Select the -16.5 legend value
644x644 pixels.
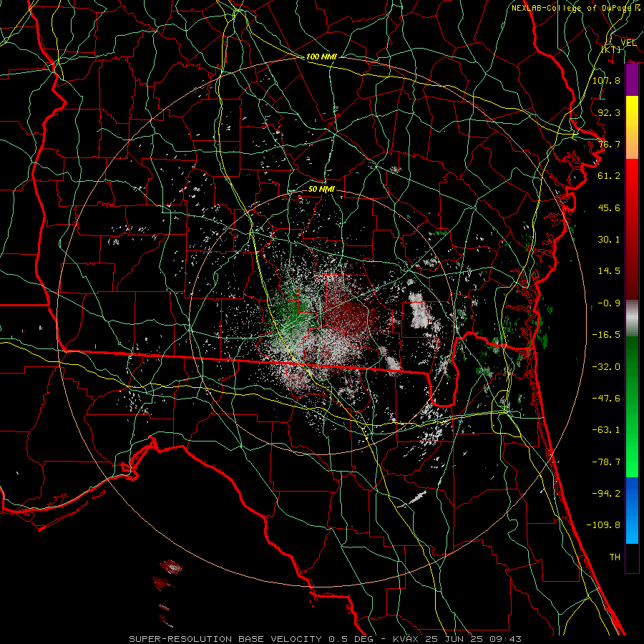(x=606, y=335)
